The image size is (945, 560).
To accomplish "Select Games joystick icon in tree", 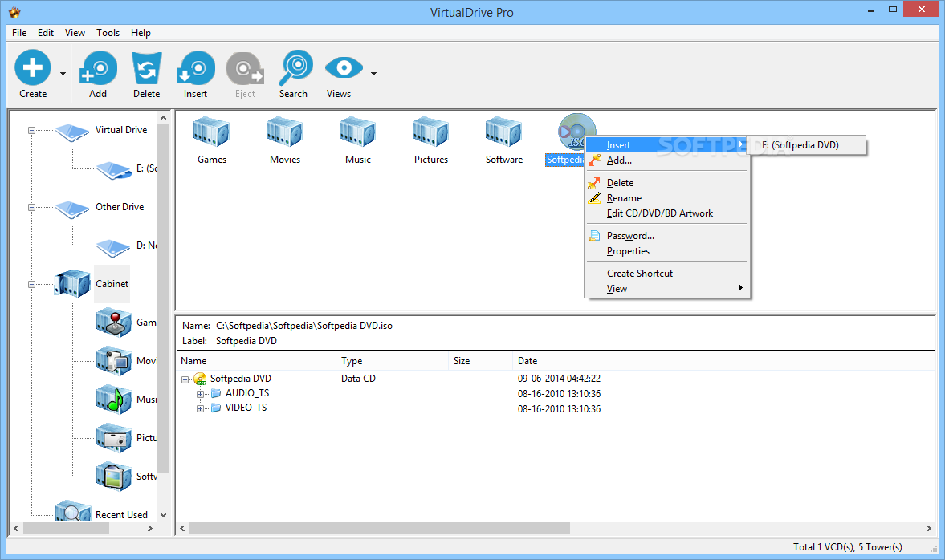I will click(113, 323).
